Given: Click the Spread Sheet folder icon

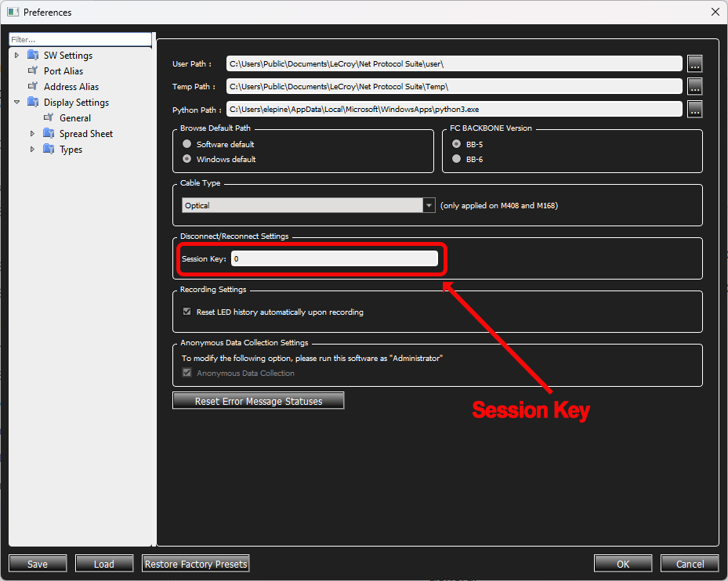Looking at the screenshot, I should point(49,134).
